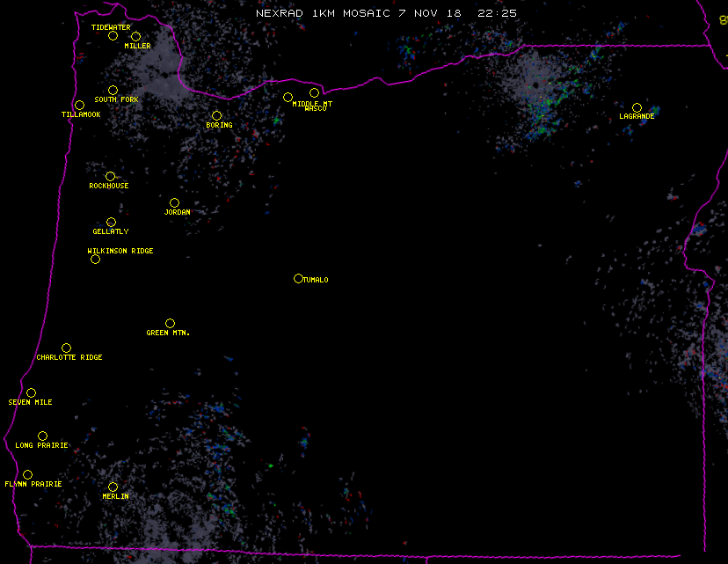Select the Green Mtn. station marker
The height and width of the screenshot is (564, 728).
170,324
